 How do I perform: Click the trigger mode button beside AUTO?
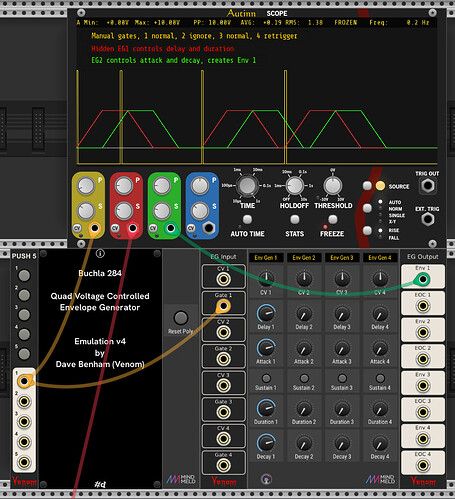coord(367,208)
